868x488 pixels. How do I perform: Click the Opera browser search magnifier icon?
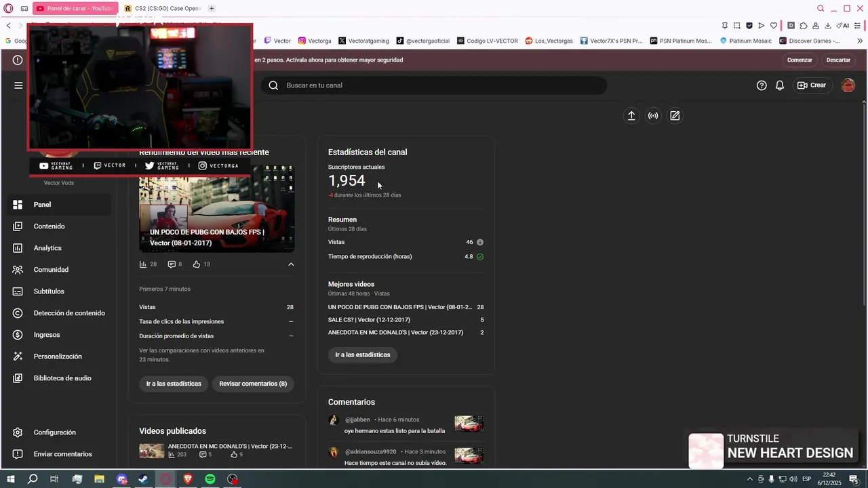(x=821, y=8)
